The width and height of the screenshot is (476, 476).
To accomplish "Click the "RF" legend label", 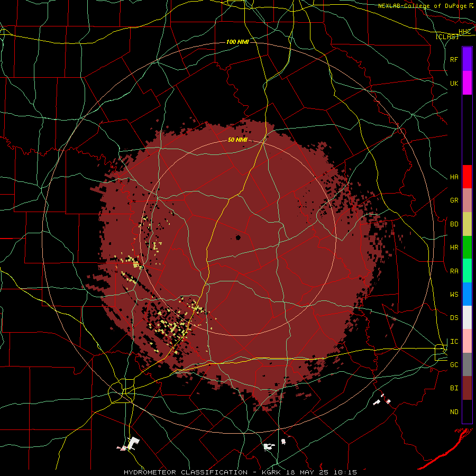I will (454, 59).
